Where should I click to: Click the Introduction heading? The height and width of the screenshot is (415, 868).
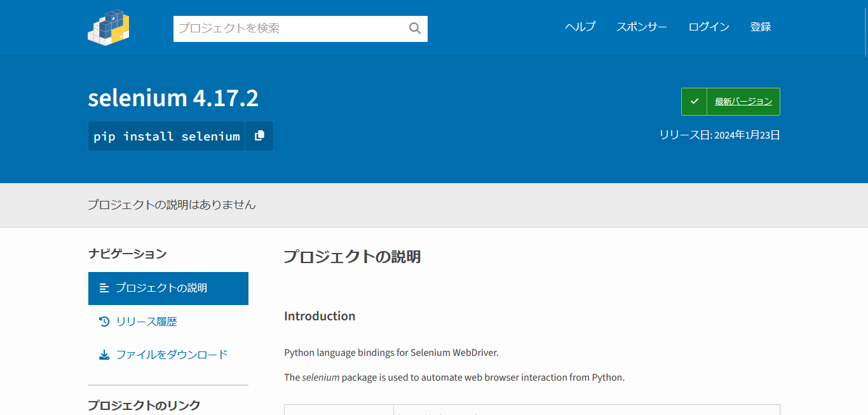320,315
